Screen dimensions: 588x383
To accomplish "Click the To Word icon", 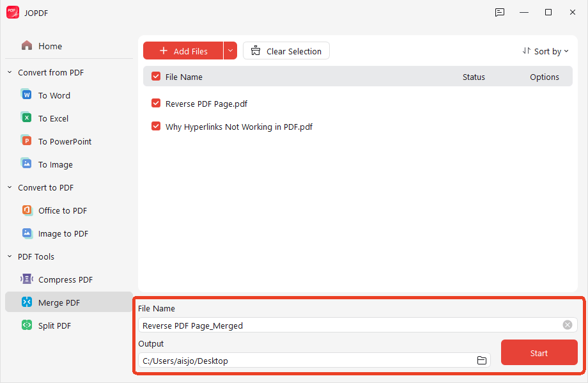I will point(26,95).
